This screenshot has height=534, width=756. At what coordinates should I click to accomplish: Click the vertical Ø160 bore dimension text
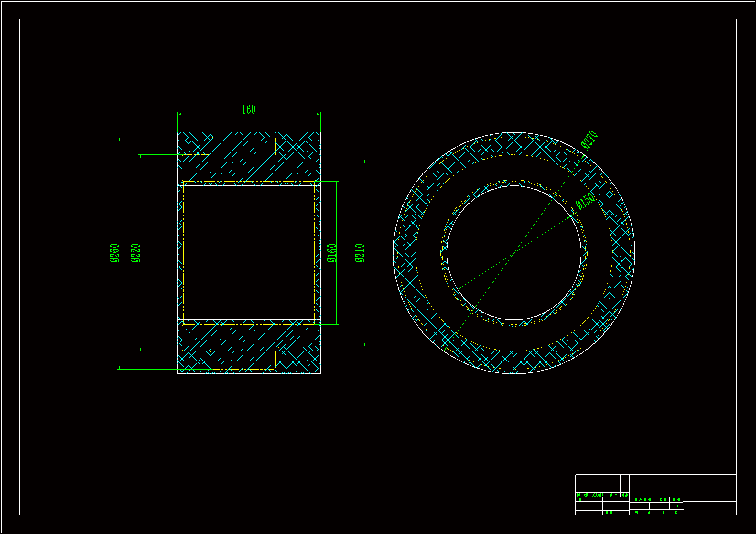[331, 253]
